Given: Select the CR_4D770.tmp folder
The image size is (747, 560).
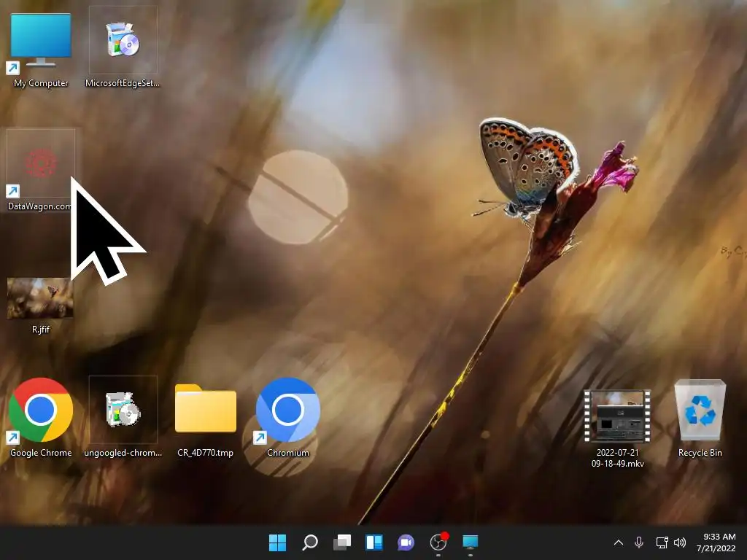Looking at the screenshot, I should coord(205,408).
